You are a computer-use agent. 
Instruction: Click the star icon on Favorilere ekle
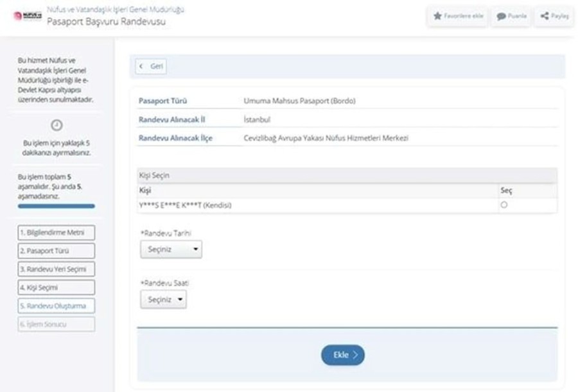click(x=437, y=16)
